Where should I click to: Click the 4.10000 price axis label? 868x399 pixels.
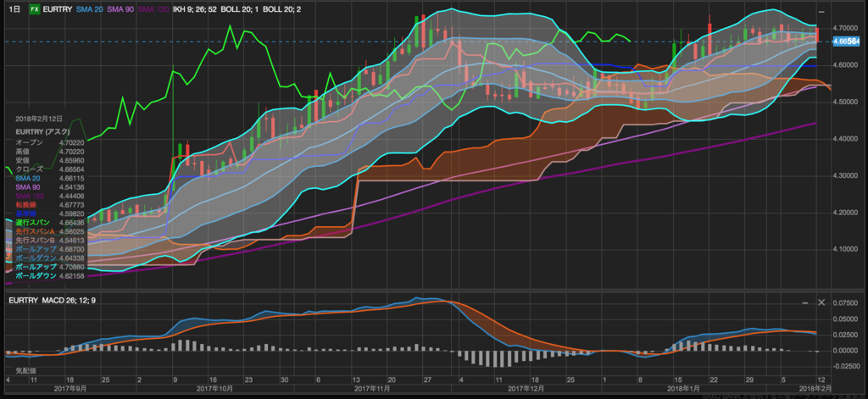pos(847,249)
